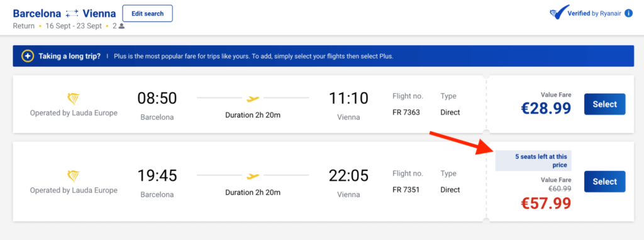Click the harp logo on 08:50 flight

(x=74, y=99)
